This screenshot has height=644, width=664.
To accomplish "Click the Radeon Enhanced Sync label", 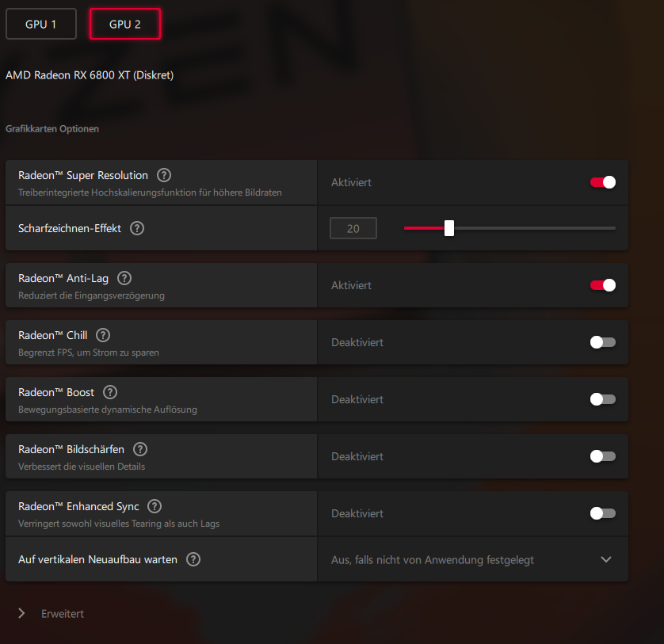I will 78,506.
